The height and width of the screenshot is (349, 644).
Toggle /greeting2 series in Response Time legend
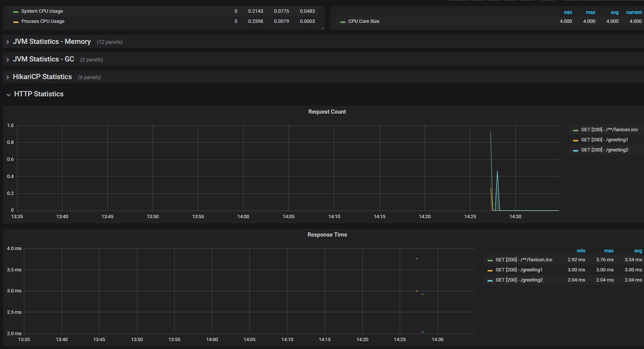pos(519,280)
